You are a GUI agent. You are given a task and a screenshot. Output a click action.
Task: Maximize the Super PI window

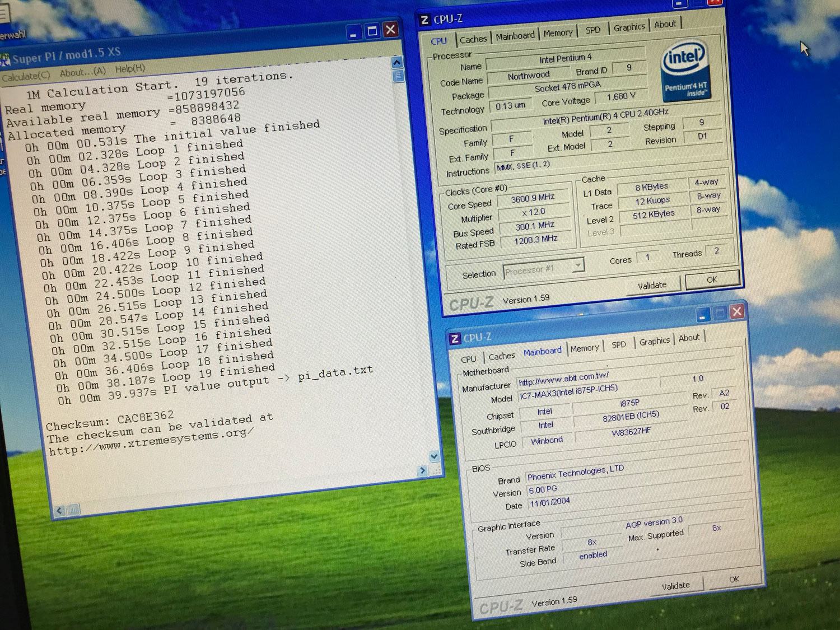pyautogui.click(x=372, y=31)
